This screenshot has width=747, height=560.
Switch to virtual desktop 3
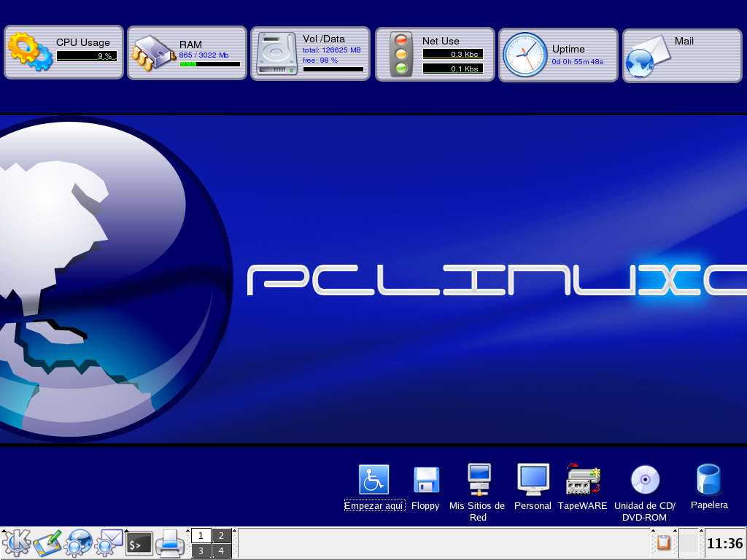[201, 551]
